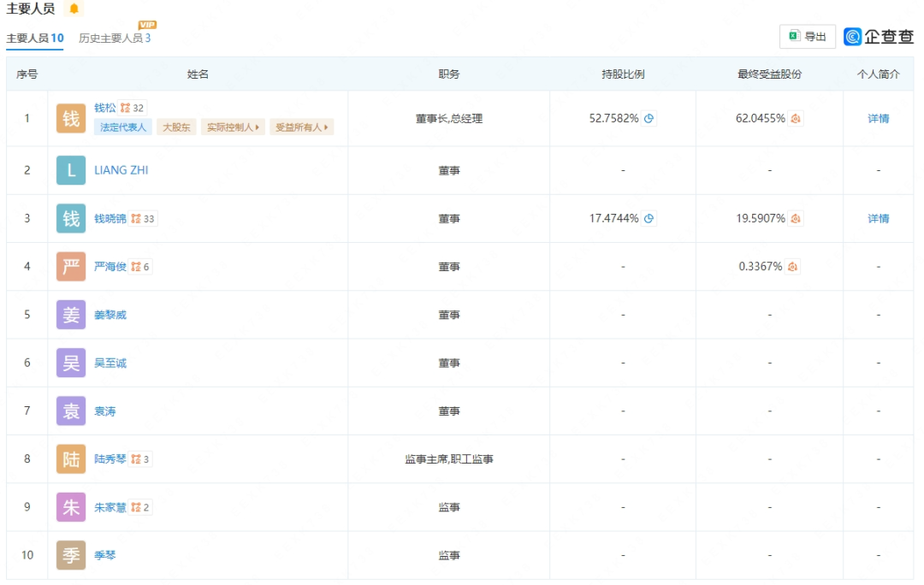Image resolution: width=924 pixels, height=585 pixels.
Task: Switch to 历史主要人员 tab
Action: point(115,38)
